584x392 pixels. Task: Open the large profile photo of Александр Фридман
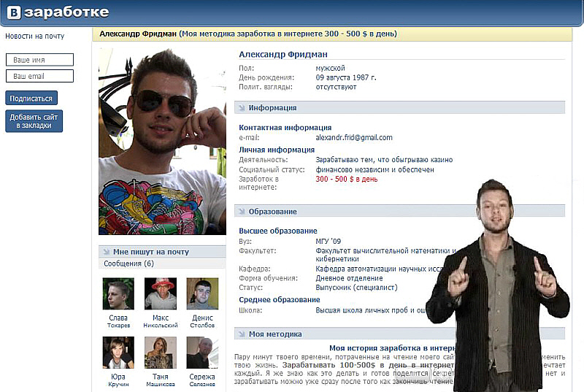tap(162, 142)
